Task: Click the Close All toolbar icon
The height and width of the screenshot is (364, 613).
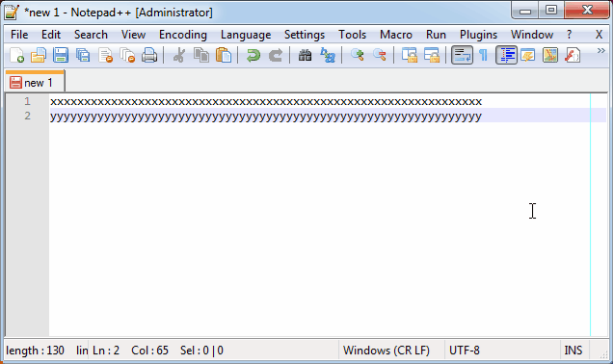Action: (x=127, y=55)
